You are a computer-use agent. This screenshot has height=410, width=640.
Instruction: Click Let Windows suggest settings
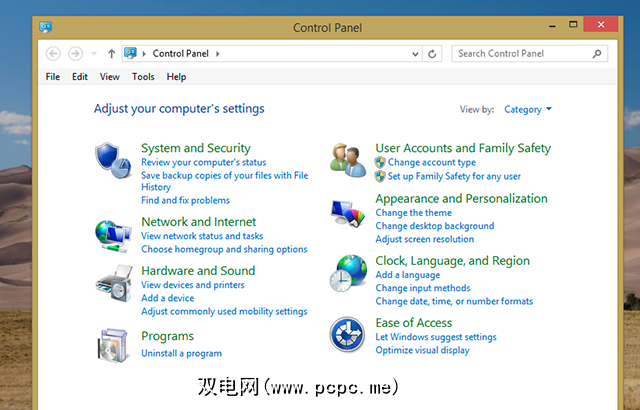tap(436, 337)
